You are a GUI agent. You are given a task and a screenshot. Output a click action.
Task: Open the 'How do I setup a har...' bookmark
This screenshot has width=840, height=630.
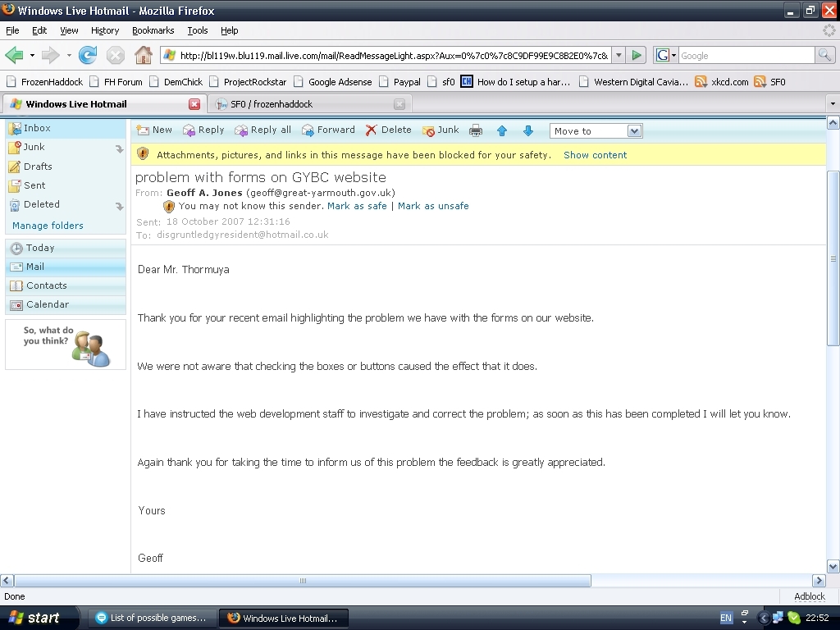pyautogui.click(x=515, y=82)
